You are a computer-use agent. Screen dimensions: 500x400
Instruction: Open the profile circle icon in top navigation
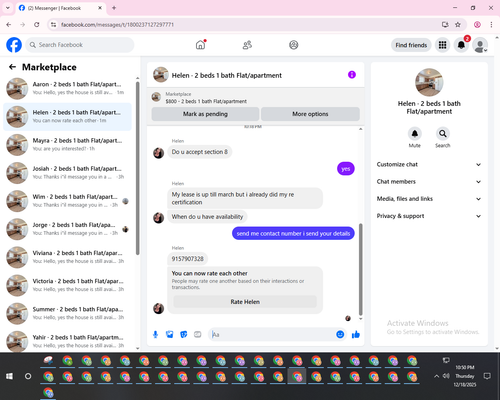(x=294, y=45)
